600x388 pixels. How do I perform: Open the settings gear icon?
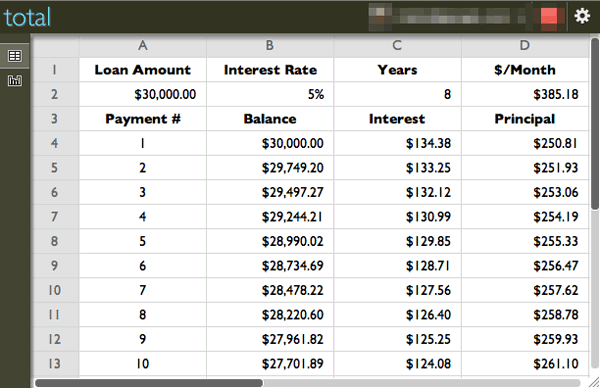[582, 16]
